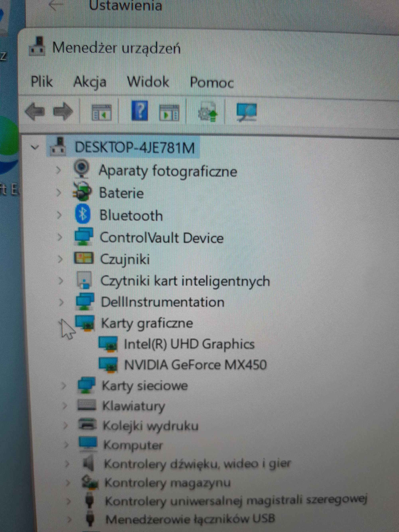Toggle the action pane toolbar icon
399x532 pixels.
click(169, 112)
